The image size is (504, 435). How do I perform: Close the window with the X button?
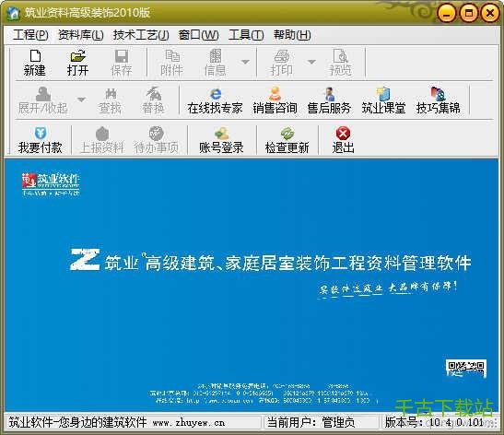click(490, 13)
